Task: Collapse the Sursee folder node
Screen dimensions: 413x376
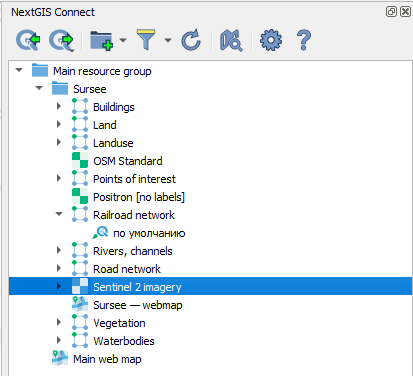Action: (39, 88)
